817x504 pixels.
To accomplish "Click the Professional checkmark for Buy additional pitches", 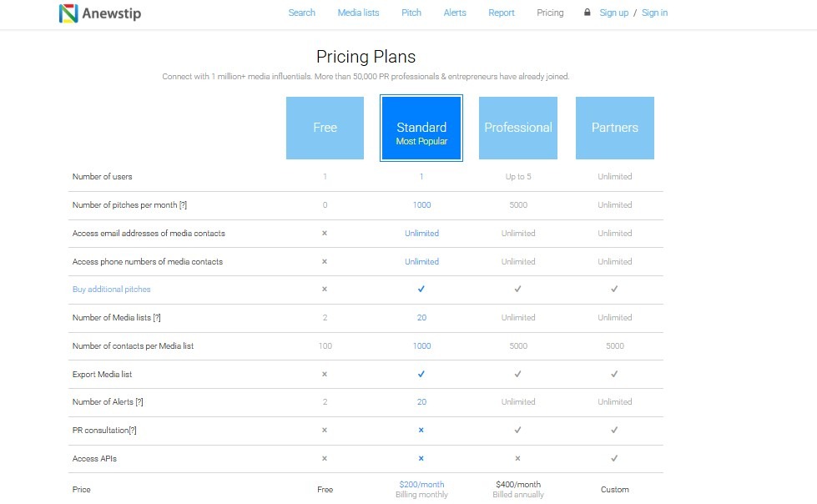I will [x=517, y=289].
